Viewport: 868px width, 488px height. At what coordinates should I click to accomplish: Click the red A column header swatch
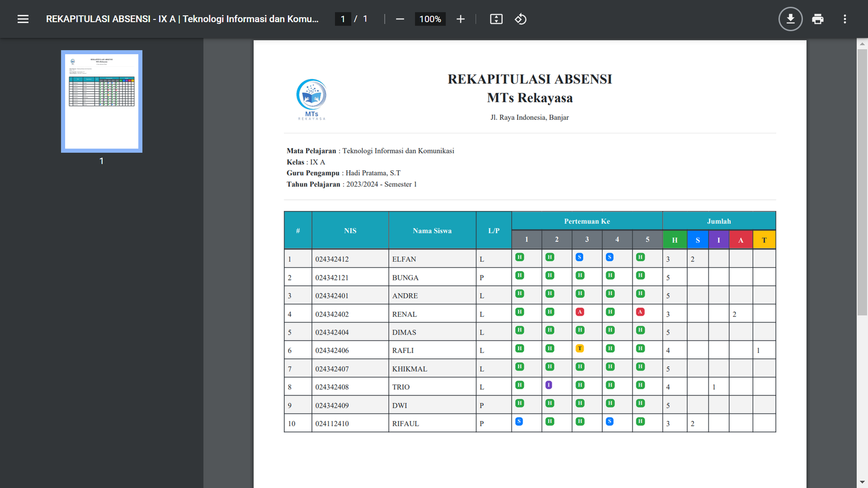point(741,240)
